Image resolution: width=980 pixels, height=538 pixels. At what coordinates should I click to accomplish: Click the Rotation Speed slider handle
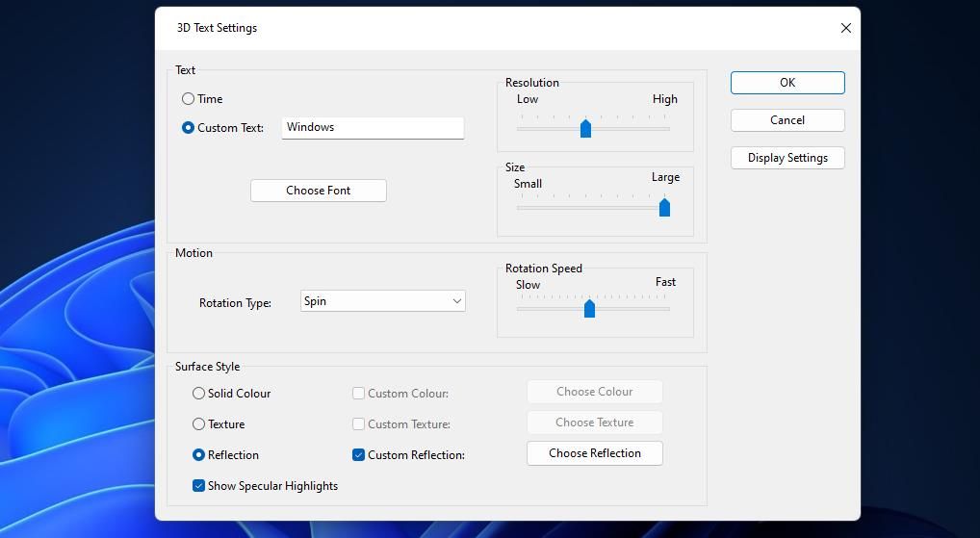tap(589, 308)
